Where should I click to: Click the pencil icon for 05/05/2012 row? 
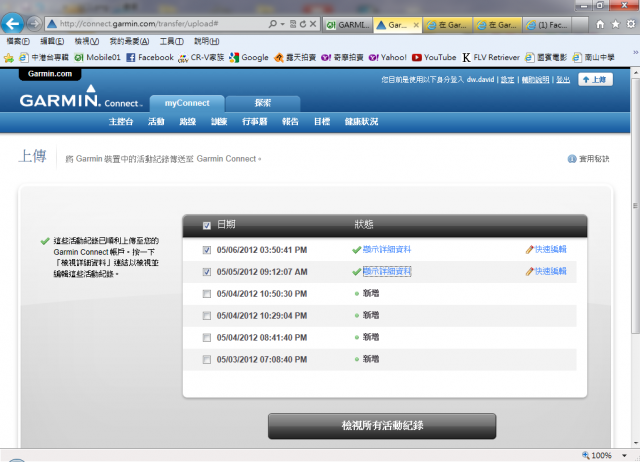[529, 271]
